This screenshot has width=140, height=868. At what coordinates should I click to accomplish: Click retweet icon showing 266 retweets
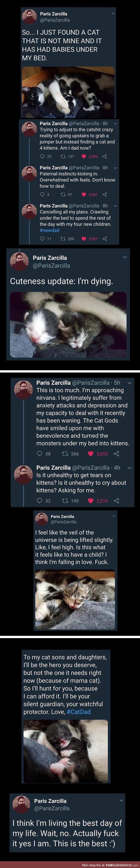click(65, 453)
